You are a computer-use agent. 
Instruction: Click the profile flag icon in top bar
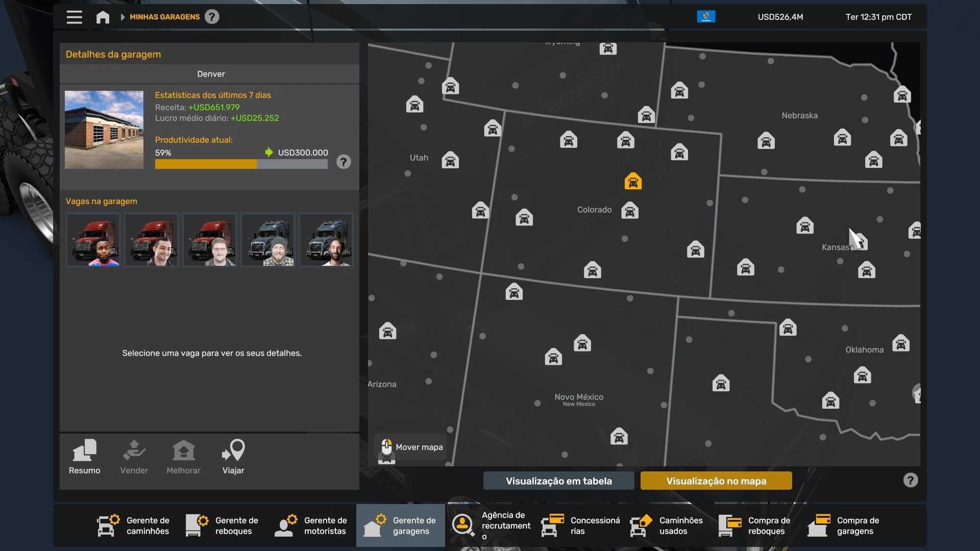coord(706,17)
